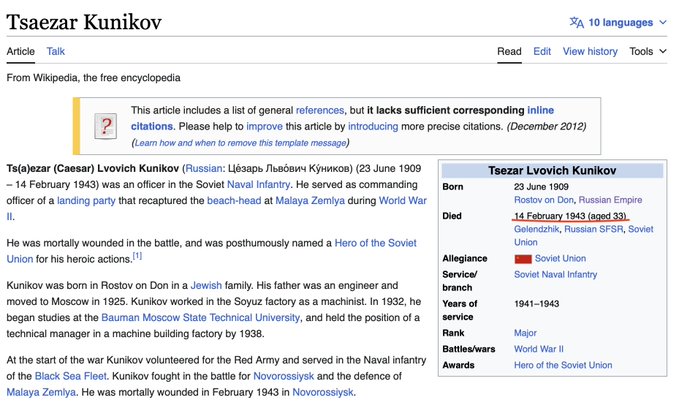
Task: Click the translate languages icon
Action: point(576,22)
